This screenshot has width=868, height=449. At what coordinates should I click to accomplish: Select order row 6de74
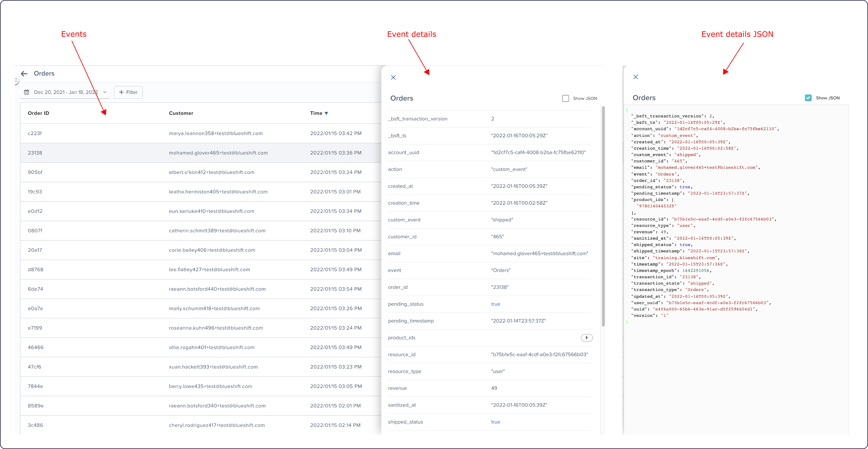point(200,289)
